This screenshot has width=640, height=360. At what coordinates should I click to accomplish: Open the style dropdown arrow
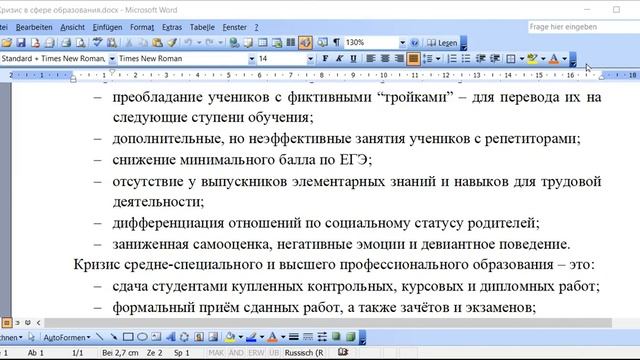[x=112, y=59]
